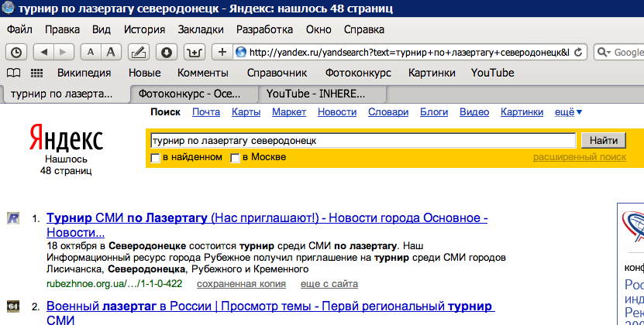This screenshot has height=325, width=644.
Task: Click the pencil edit toolbar icon
Action: click(139, 52)
